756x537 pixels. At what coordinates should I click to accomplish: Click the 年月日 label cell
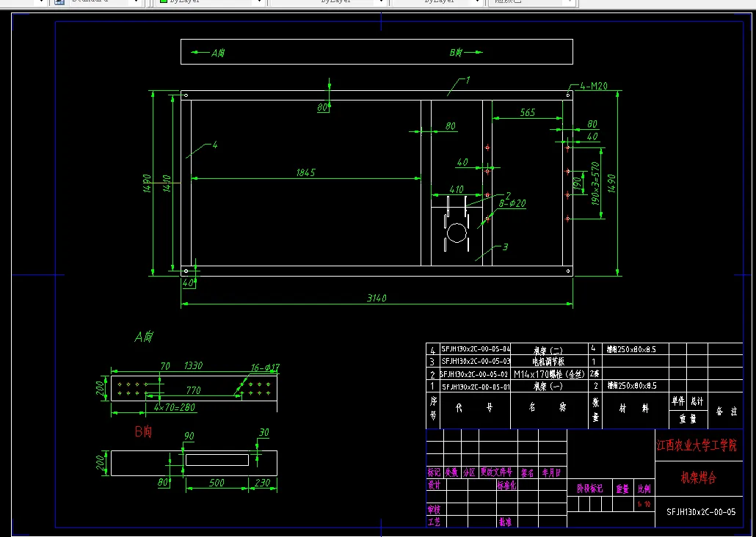[x=552, y=473]
